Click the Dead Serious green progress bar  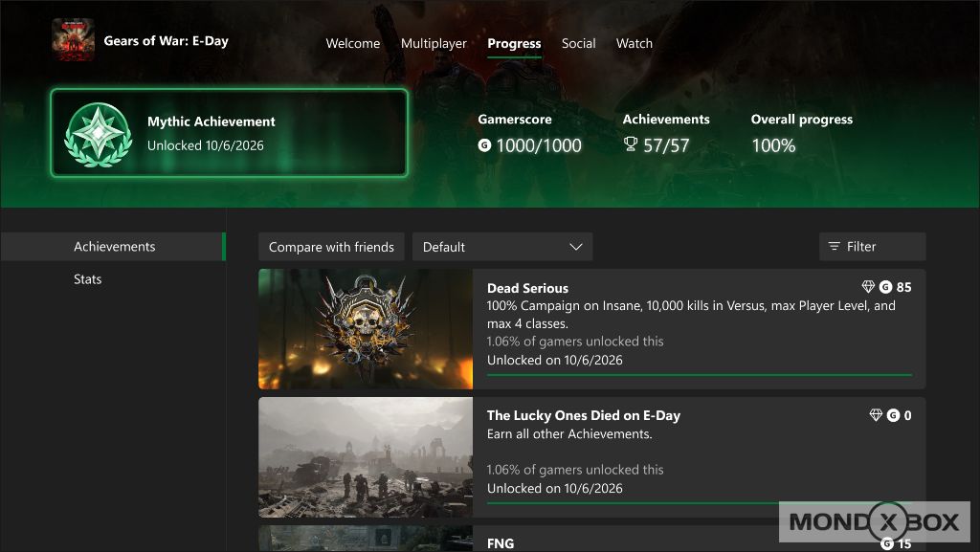click(x=700, y=375)
